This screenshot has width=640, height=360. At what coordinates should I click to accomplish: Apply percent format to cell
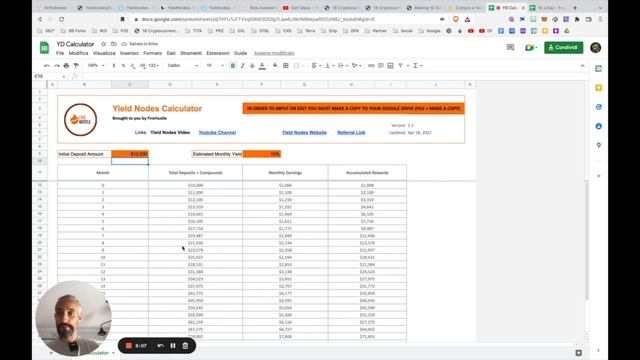tap(123, 66)
